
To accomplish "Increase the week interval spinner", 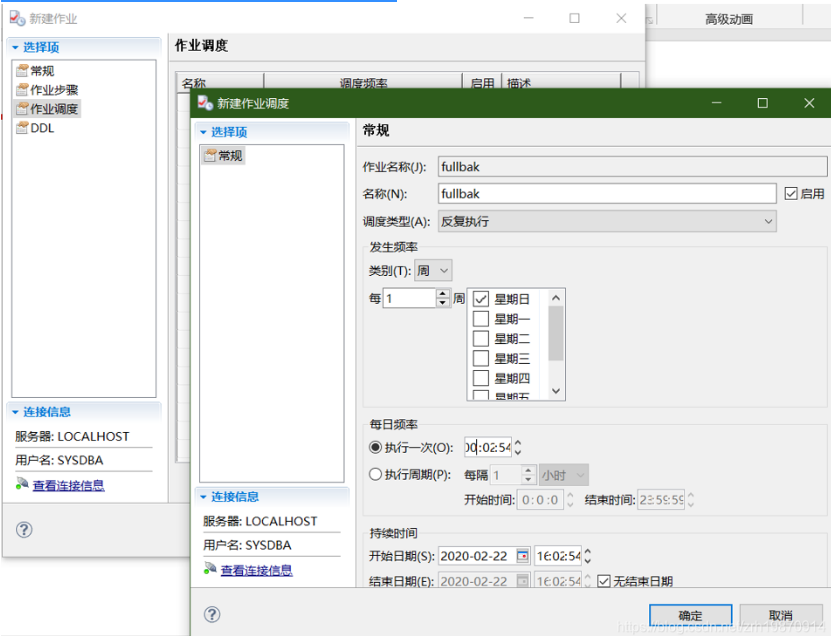I will coord(443,294).
